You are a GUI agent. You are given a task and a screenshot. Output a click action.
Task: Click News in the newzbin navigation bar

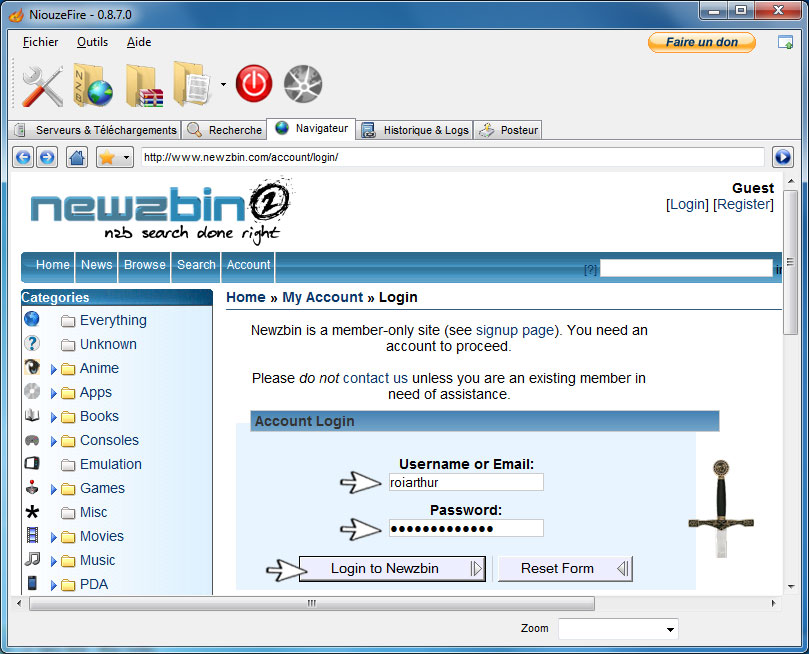click(96, 265)
